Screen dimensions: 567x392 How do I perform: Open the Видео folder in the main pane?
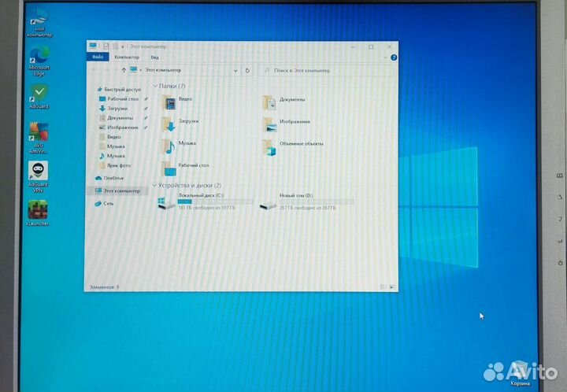coord(177,102)
